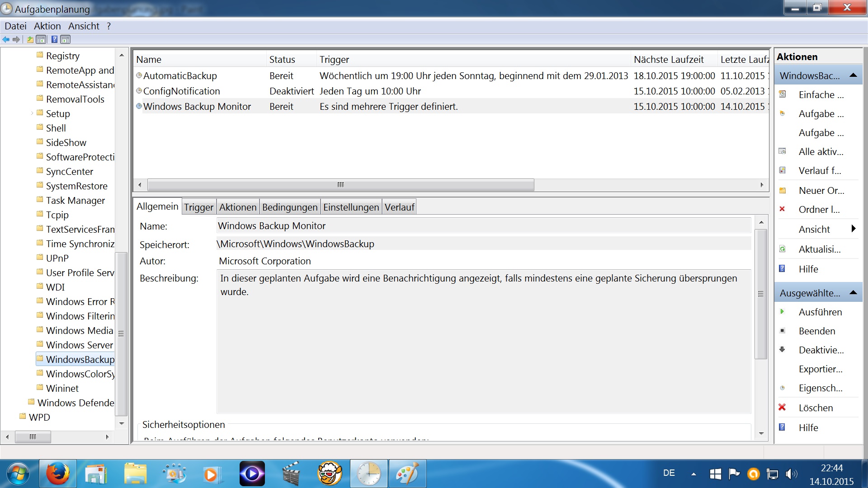Select the Allgemein tab
The width and height of the screenshot is (868, 488).
pos(157,206)
